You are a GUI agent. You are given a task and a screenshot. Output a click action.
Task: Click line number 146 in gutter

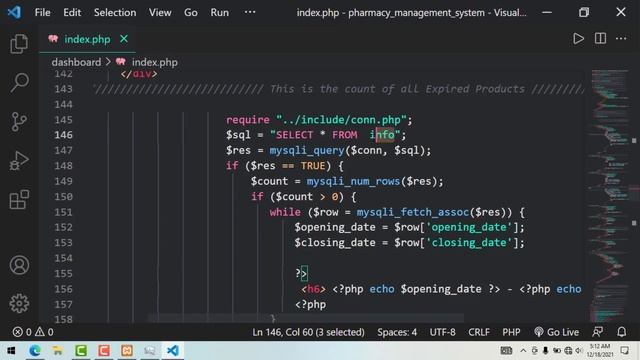[x=63, y=135]
